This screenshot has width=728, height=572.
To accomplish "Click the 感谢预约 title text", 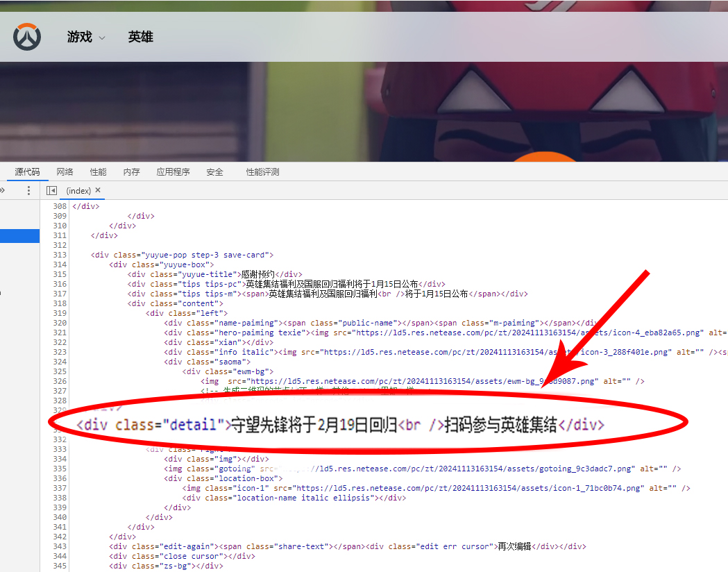I will point(258,274).
